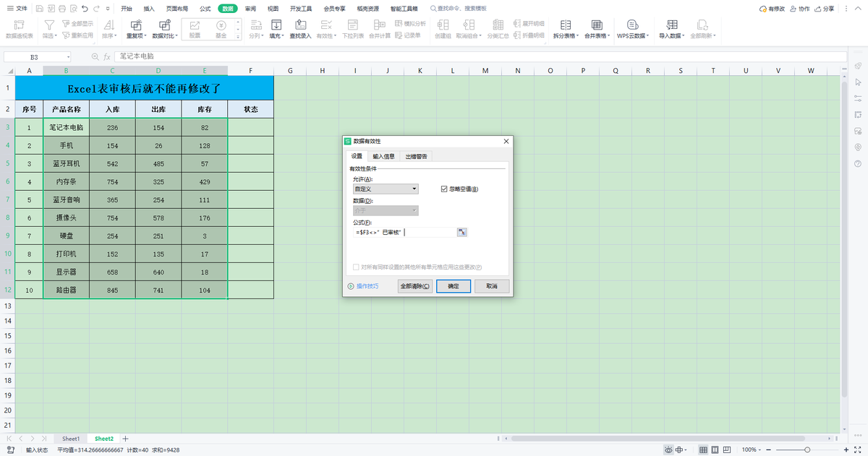868x456 pixels.
Task: Click the 操作技巧 tips link
Action: click(x=367, y=286)
